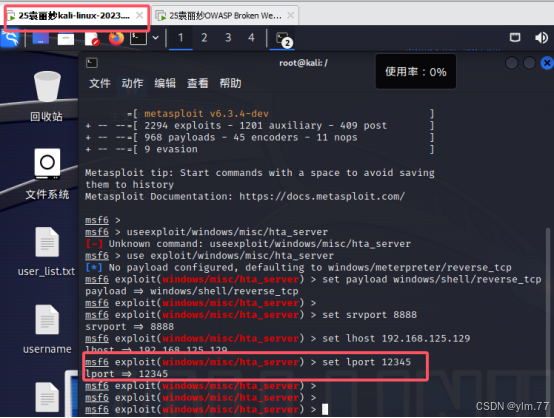Click the 使用率：0% usage tooltip
The image size is (554, 418).
pyautogui.click(x=416, y=72)
